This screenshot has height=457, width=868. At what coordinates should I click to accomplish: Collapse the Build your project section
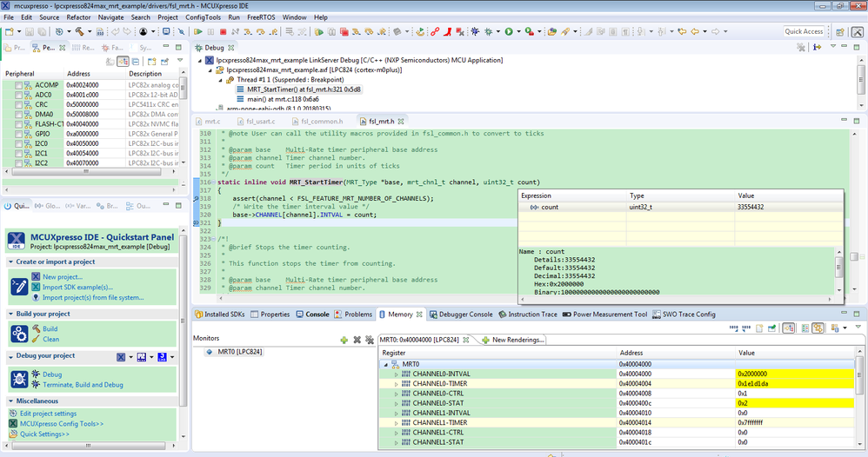(10, 314)
